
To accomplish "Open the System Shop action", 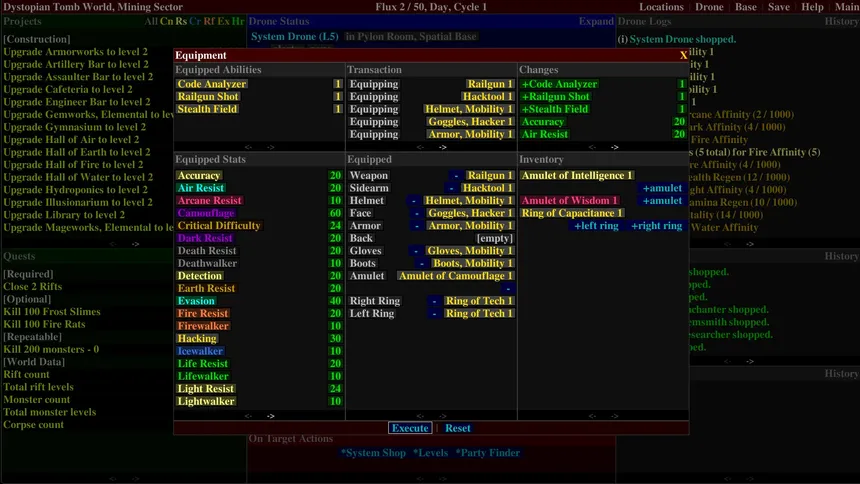I will click(x=373, y=453).
